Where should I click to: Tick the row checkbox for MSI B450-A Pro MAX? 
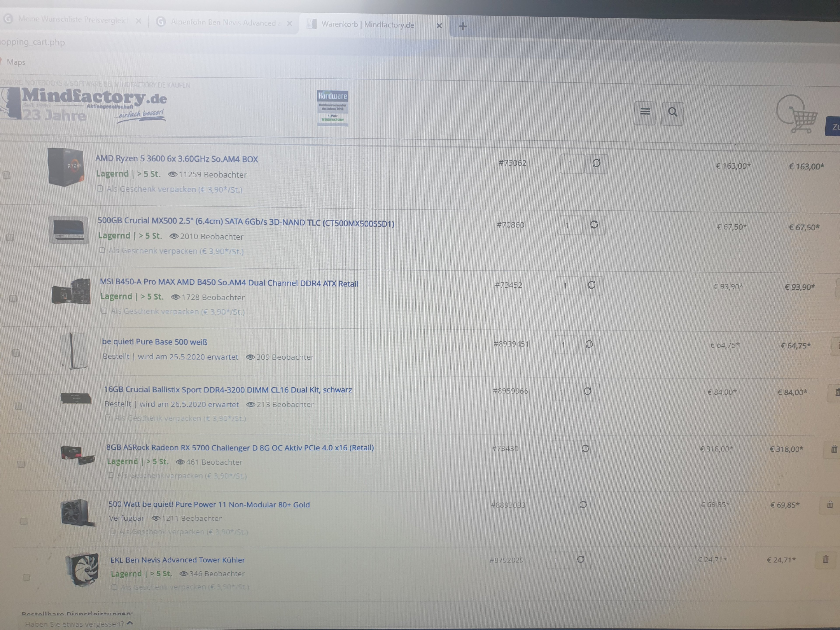[x=13, y=298]
